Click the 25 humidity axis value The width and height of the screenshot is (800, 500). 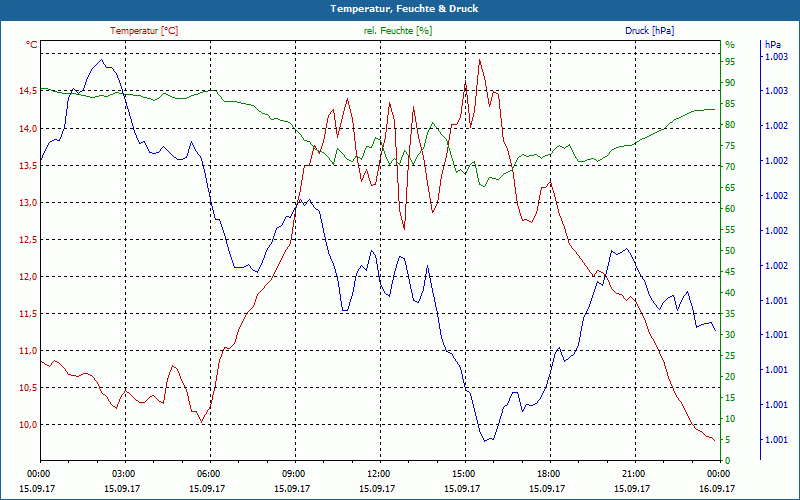(730, 356)
